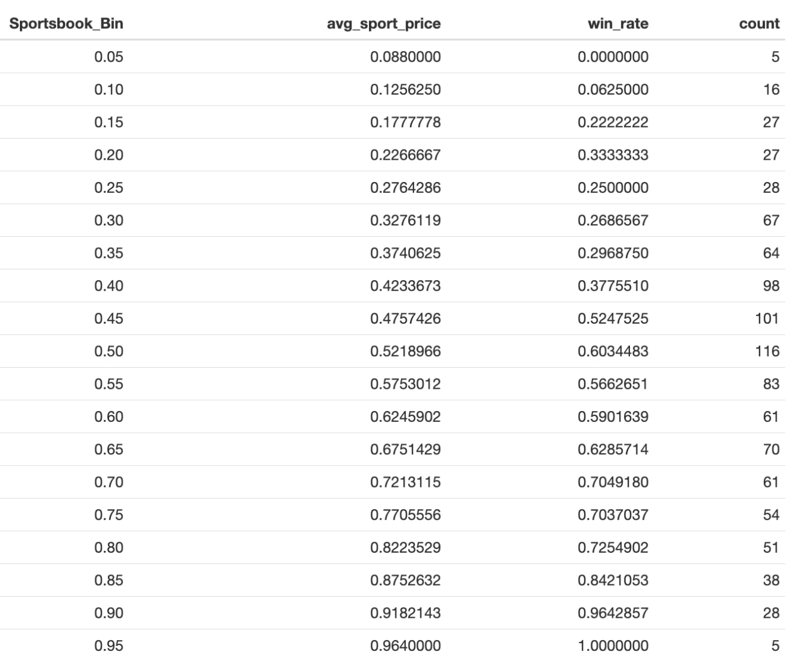797x672 pixels.
Task: Click the Sportsbook_Bin column header
Action: point(66,24)
